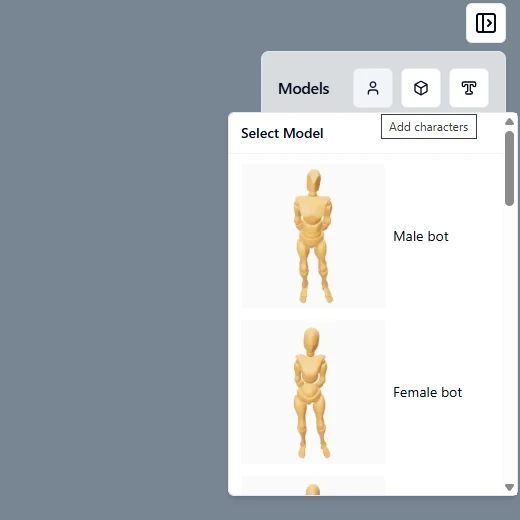
Task: Click the scrollbar track below the thumb
Action: point(509,343)
